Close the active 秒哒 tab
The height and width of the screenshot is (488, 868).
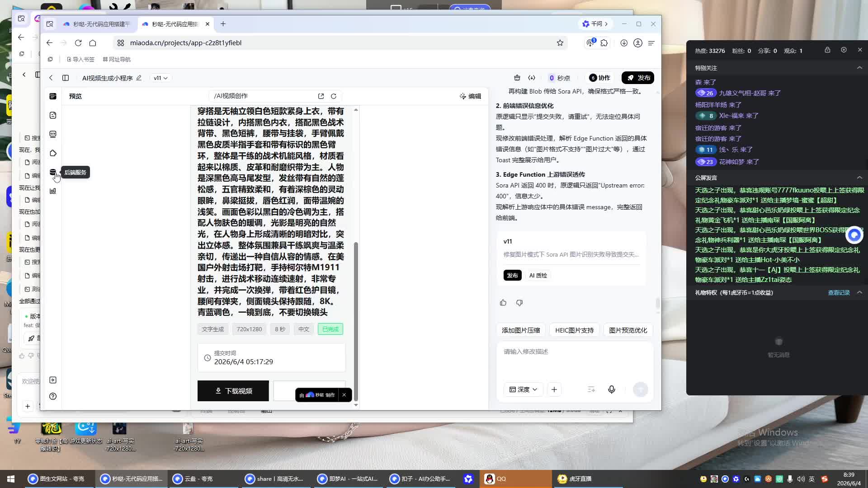click(208, 24)
